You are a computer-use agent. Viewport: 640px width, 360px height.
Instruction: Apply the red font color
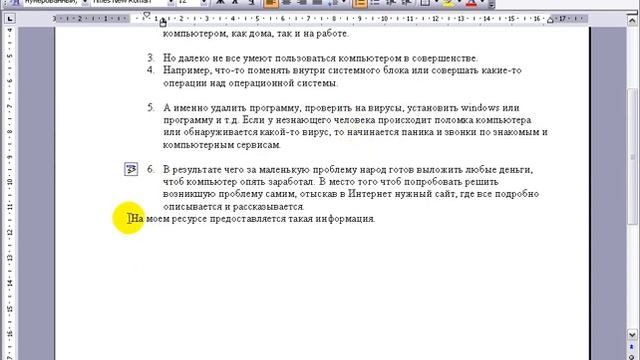coord(471,2)
